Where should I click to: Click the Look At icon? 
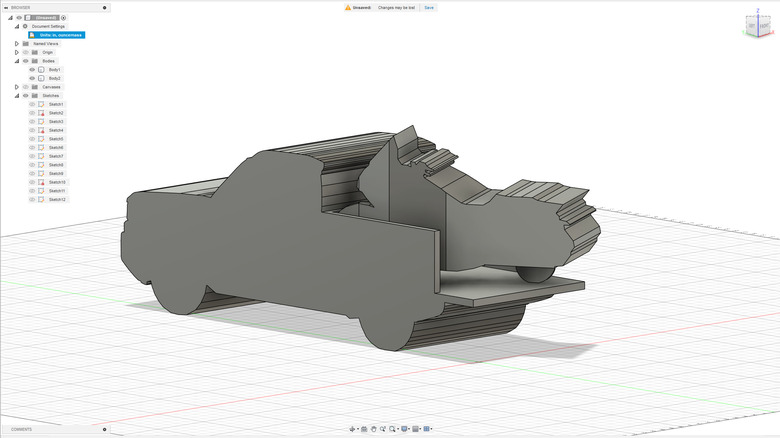[363, 429]
